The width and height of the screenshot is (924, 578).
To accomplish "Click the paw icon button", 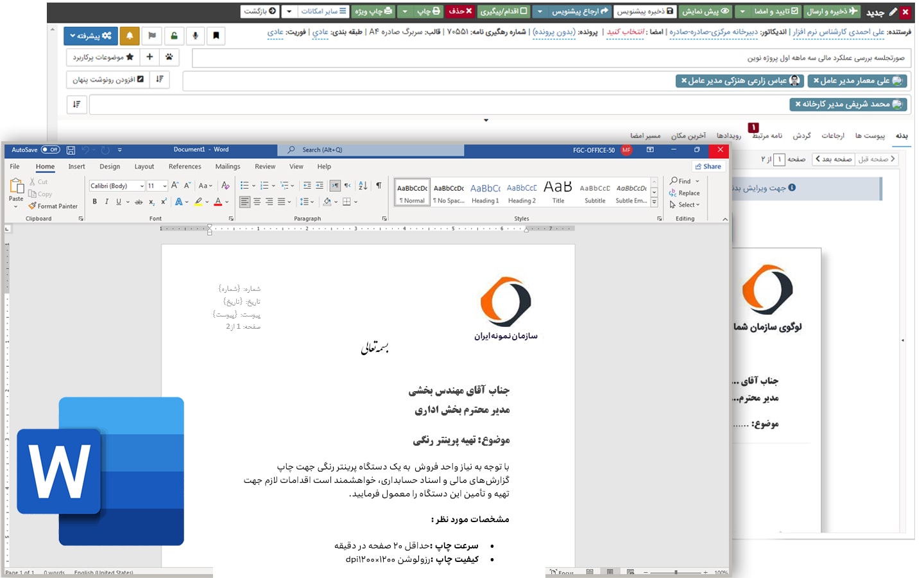I will pyautogui.click(x=169, y=57).
